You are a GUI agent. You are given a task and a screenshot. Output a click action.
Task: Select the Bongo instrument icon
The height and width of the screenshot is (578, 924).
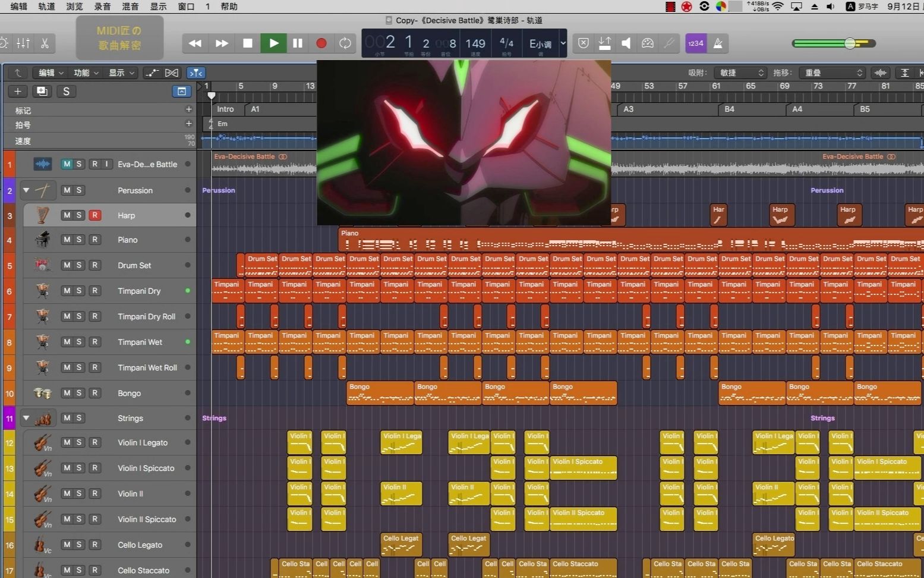tap(42, 393)
